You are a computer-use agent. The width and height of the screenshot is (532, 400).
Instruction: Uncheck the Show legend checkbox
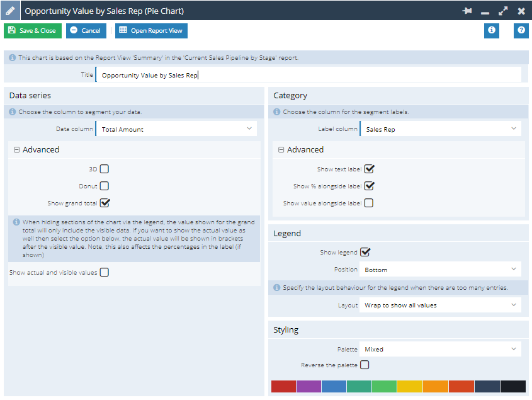pos(365,252)
